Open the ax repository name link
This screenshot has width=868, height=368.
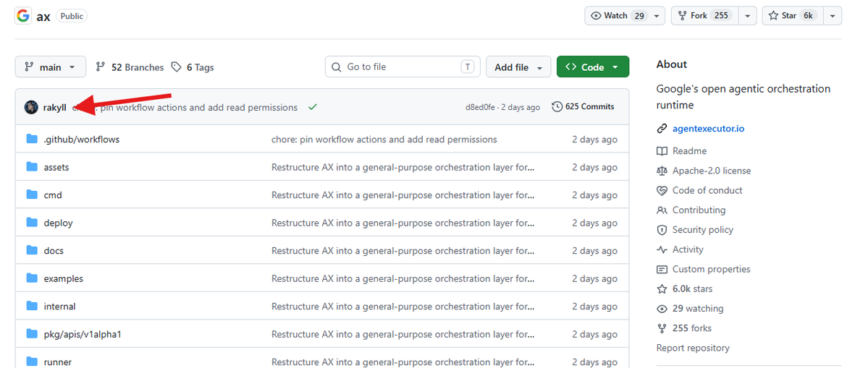[43, 17]
